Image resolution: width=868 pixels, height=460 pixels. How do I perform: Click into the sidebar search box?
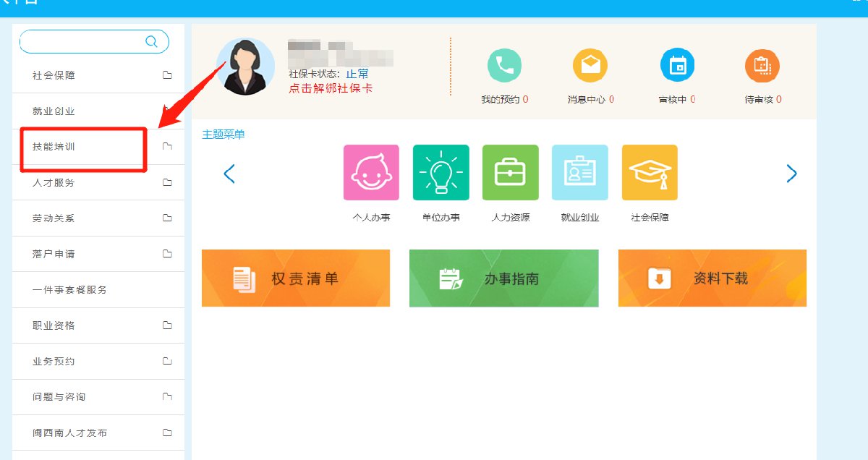coord(94,41)
